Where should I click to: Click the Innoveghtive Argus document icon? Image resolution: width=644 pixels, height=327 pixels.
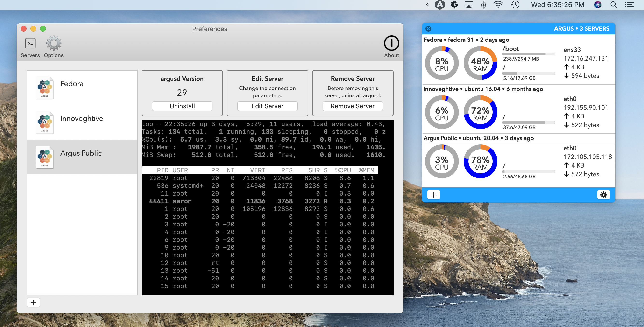(45, 123)
